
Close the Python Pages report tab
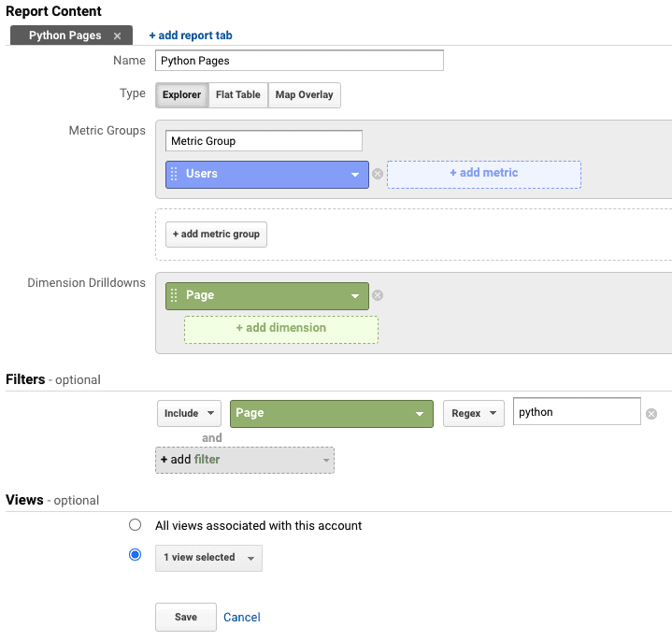(117, 36)
